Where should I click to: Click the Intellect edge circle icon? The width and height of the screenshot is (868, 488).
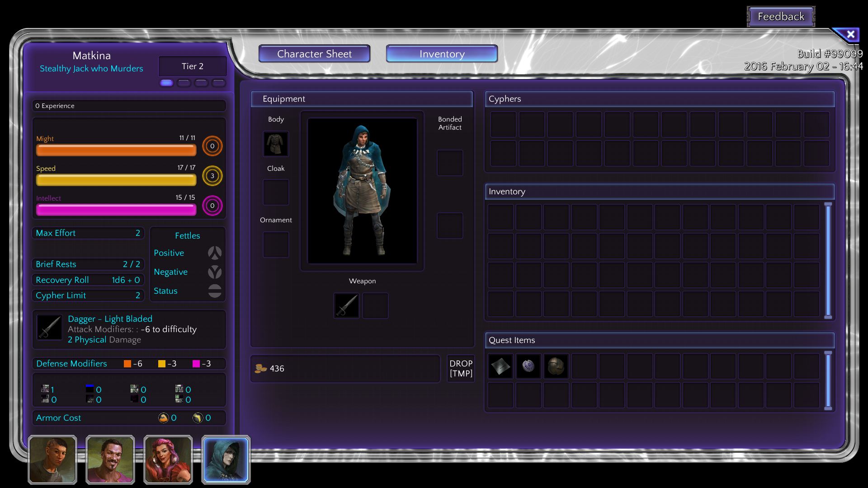point(212,206)
